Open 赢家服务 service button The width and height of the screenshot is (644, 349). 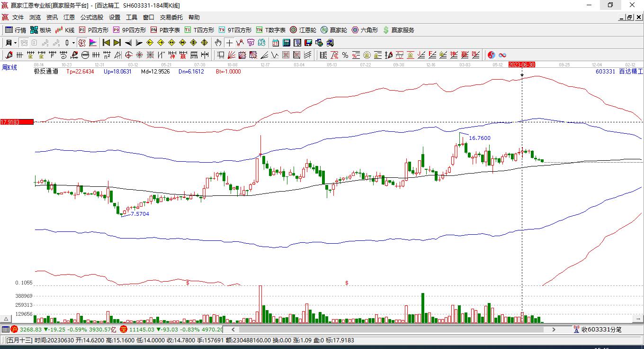coord(398,30)
